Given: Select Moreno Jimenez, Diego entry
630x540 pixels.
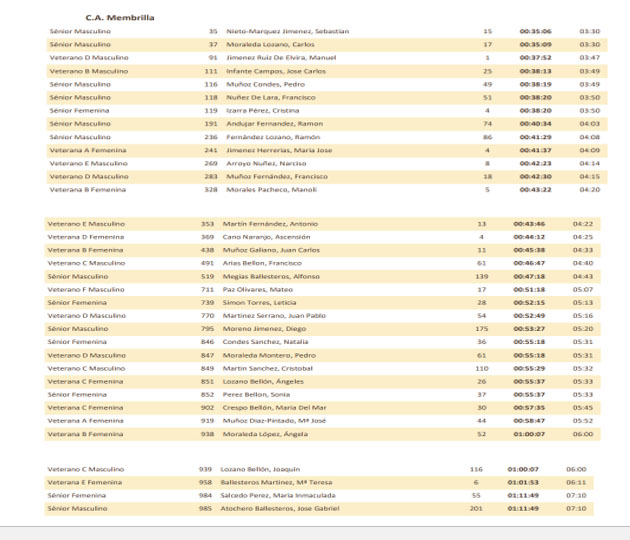Looking at the screenshot, I should coord(264,329).
